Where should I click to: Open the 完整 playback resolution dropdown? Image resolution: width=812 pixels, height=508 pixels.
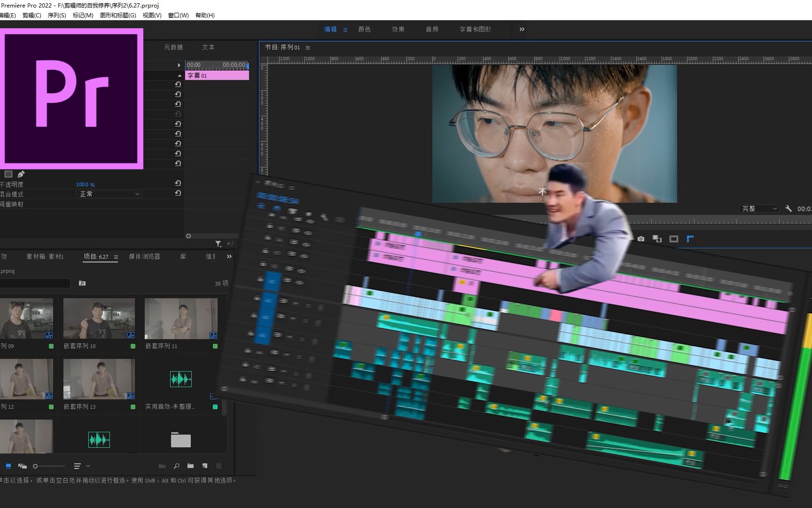pos(759,208)
